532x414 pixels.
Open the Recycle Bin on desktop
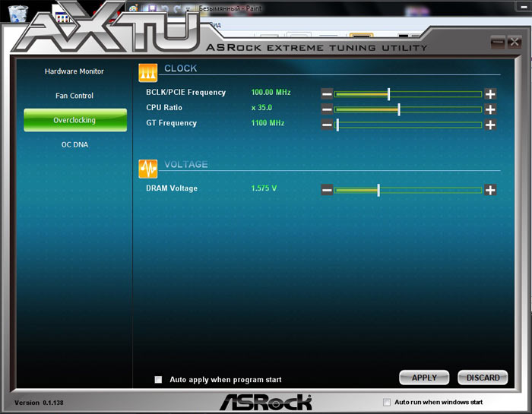[17, 13]
